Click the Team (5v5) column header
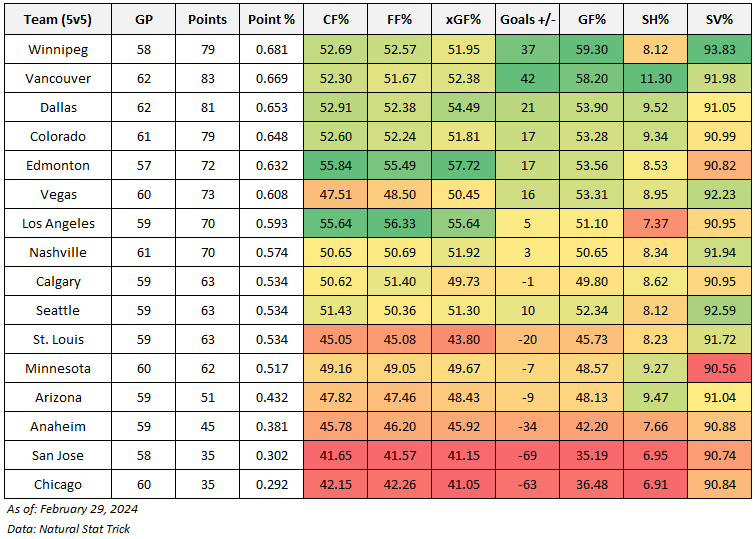This screenshot has width=755, height=539. click(57, 19)
